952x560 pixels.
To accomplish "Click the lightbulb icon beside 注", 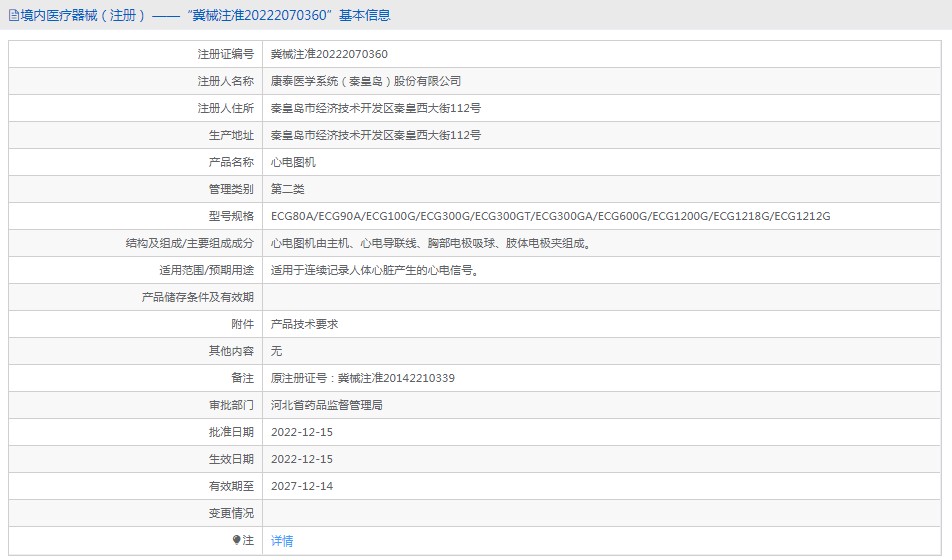I will click(x=237, y=540).
